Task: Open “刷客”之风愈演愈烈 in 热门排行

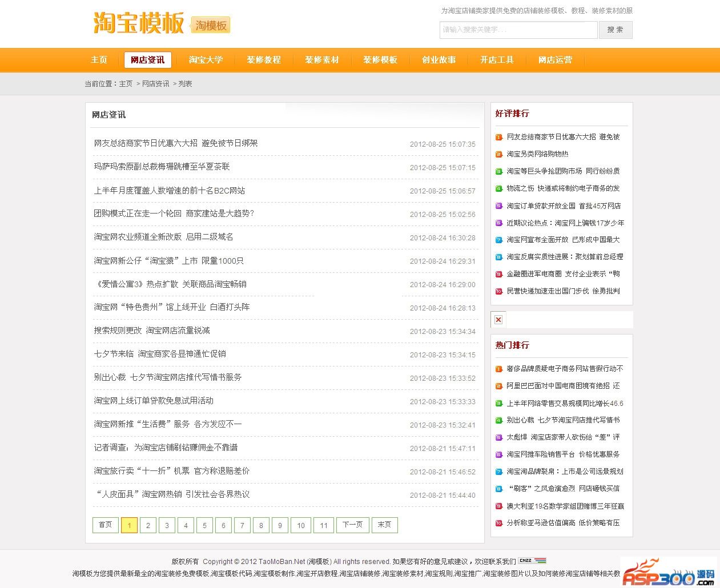Action: click(x=563, y=489)
